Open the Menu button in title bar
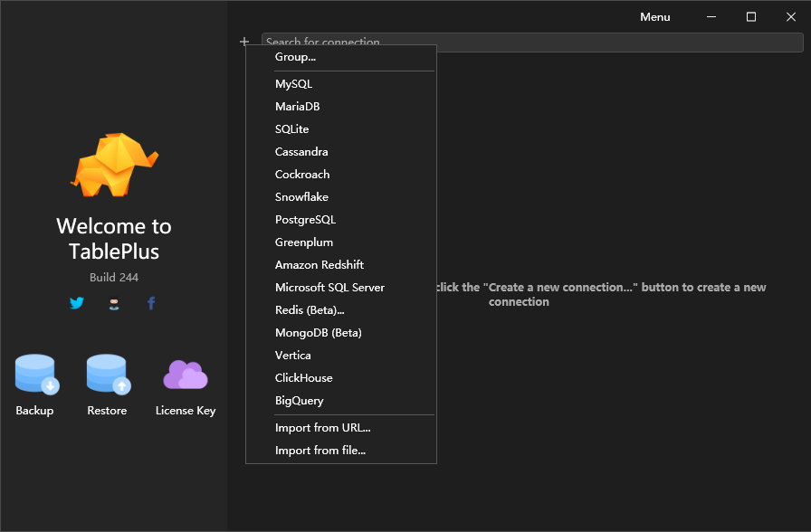The width and height of the screenshot is (811, 532). tap(654, 17)
